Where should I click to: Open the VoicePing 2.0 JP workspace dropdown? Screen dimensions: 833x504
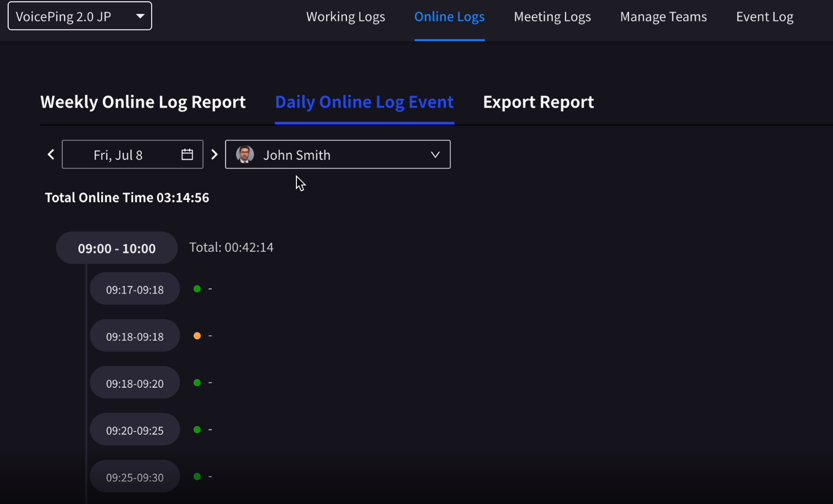(x=80, y=16)
